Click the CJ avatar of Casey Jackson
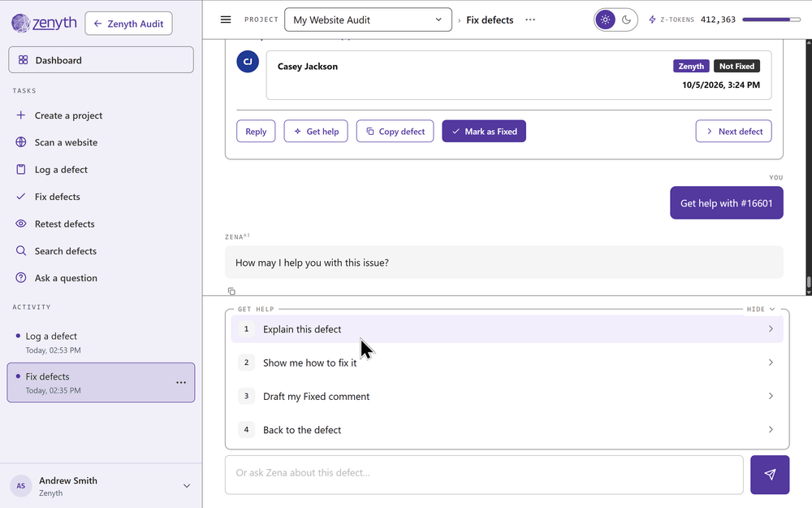Viewport: 812px width, 508px height. click(248, 62)
